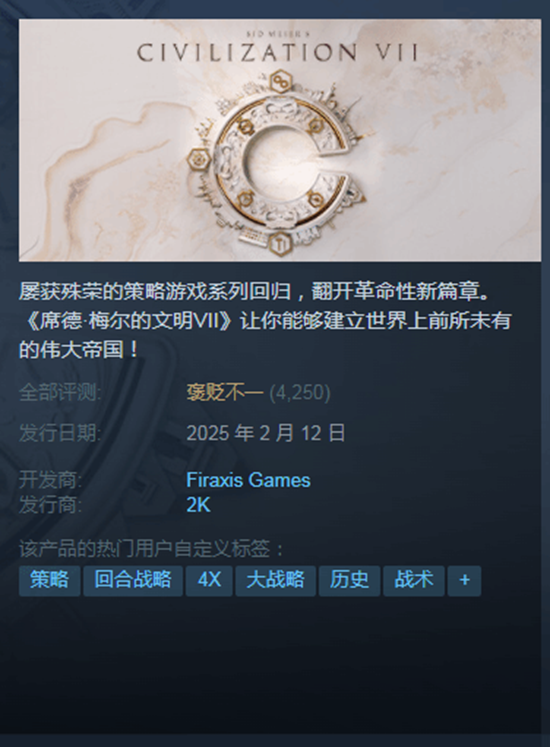The width and height of the screenshot is (550, 747).
Task: Open the 历史 tag
Action: click(349, 581)
